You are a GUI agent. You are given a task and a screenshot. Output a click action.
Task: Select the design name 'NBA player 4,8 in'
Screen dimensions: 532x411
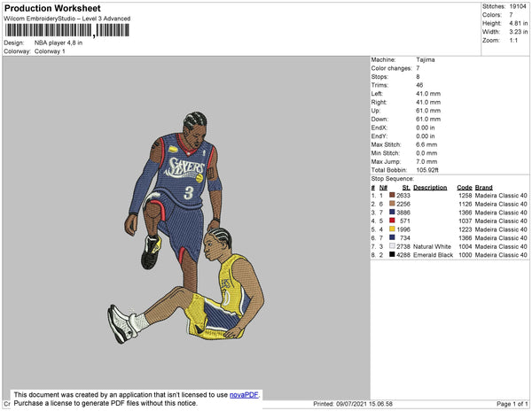coord(59,43)
